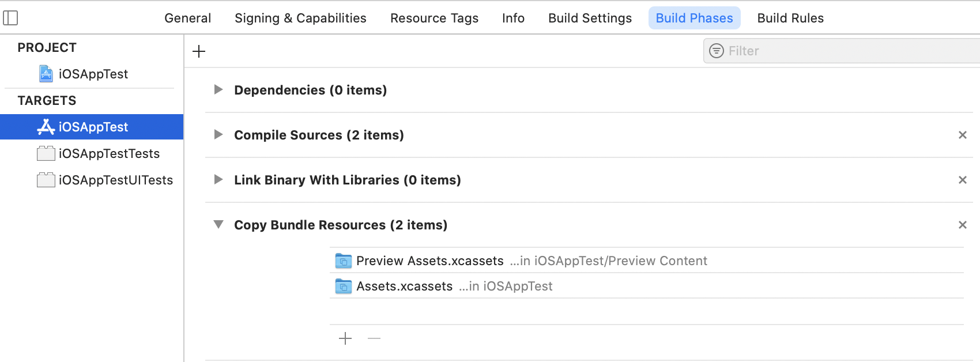
Task: Select the iOSAppTest target
Action: (92, 127)
